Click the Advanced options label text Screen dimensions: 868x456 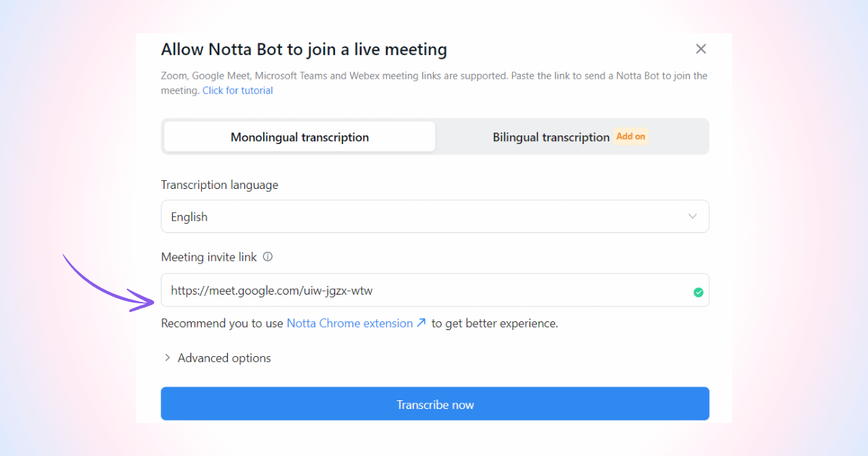[x=224, y=358]
